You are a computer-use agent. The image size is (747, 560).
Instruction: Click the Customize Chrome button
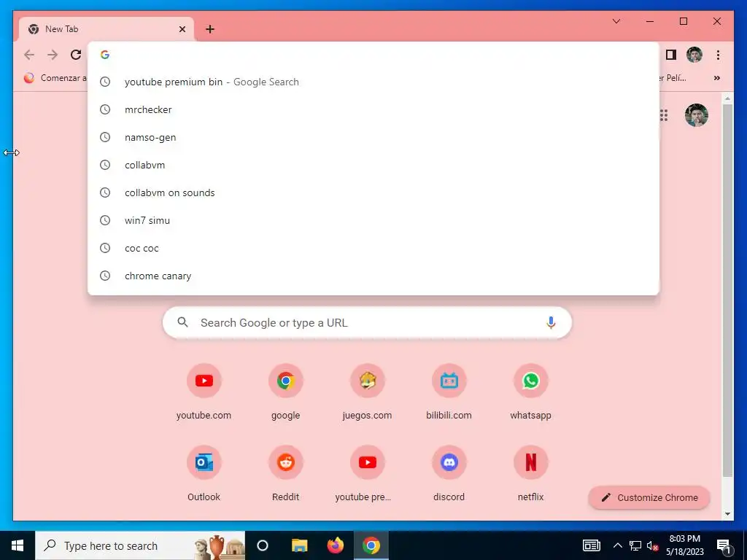(649, 497)
